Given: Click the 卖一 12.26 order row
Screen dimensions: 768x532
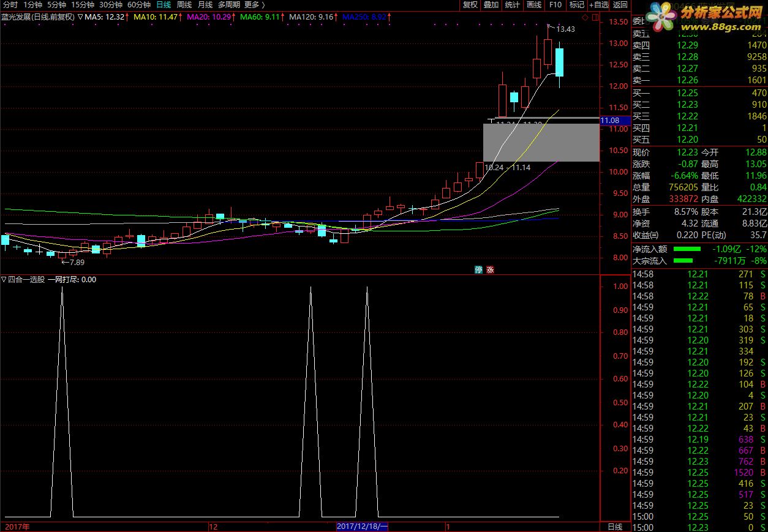Looking at the screenshot, I should tap(699, 80).
